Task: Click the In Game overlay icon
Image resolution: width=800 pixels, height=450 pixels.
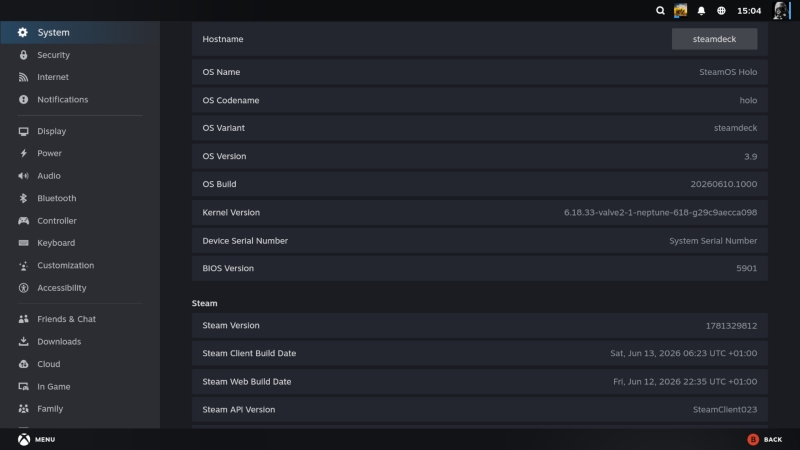Action: coord(23,386)
